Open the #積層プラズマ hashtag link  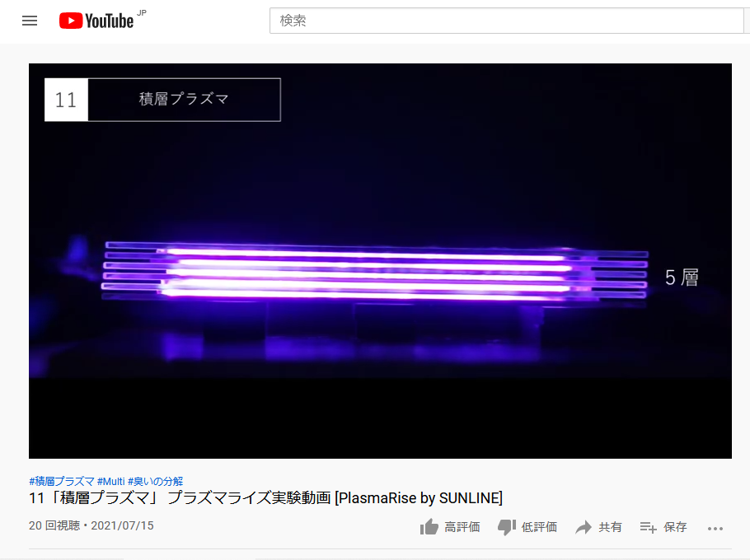(x=62, y=481)
